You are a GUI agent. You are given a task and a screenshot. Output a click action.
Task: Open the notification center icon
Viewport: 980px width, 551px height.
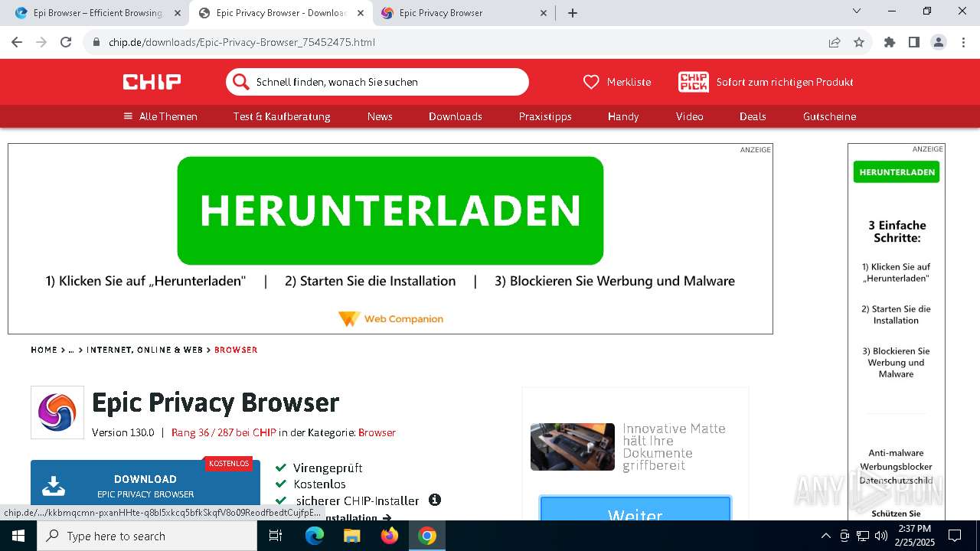coord(955,536)
